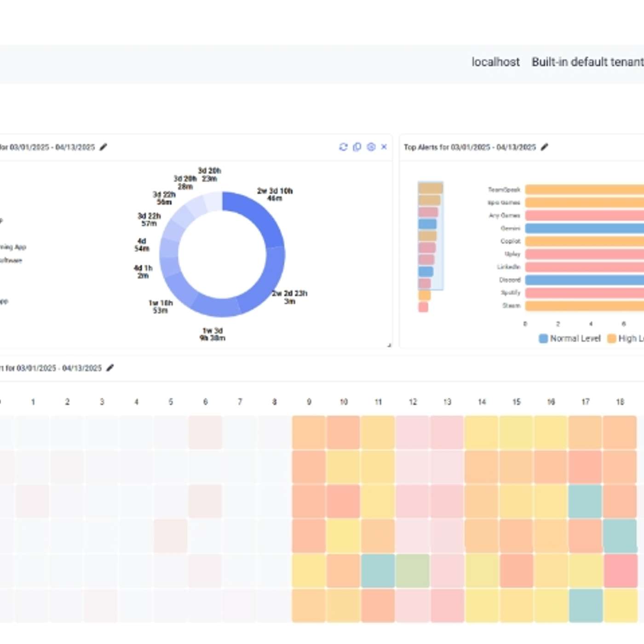Click the '1w 10h 53m' donut label
The width and height of the screenshot is (644, 644).
161,307
